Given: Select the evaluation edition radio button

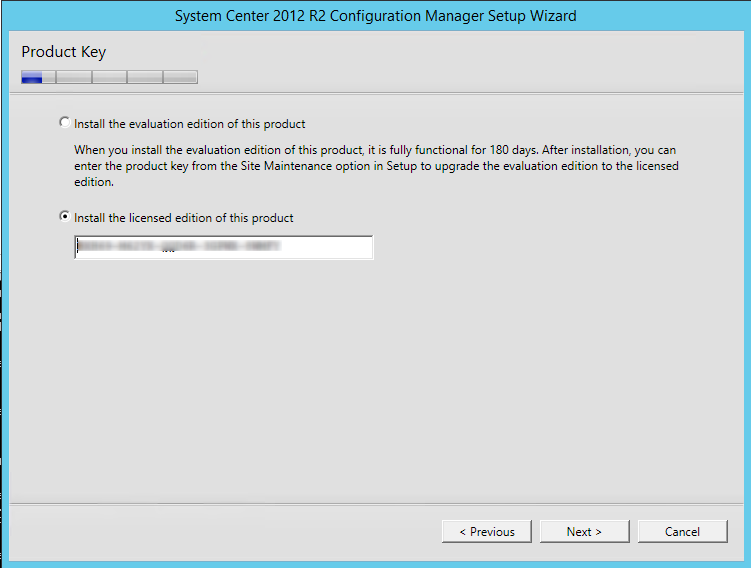Looking at the screenshot, I should (x=65, y=123).
